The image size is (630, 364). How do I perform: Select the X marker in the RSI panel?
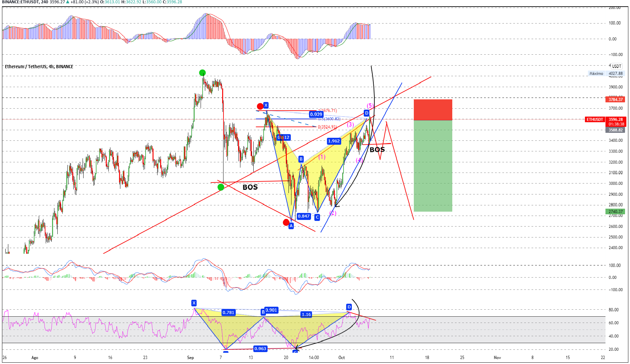click(194, 303)
